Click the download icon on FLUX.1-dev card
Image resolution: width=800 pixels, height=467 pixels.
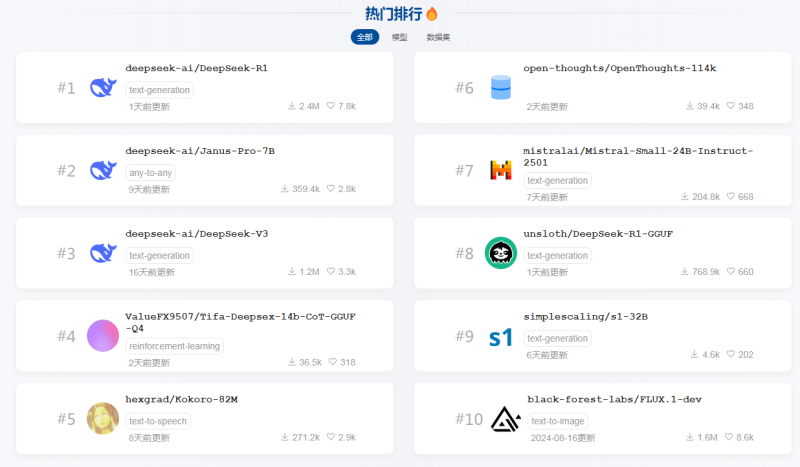tap(690, 438)
